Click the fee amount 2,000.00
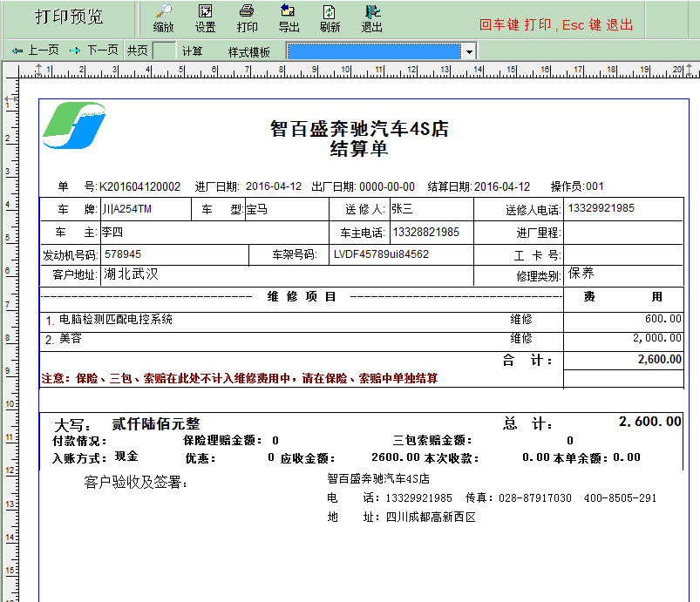Screen dimensions: 700x602 tap(657, 338)
